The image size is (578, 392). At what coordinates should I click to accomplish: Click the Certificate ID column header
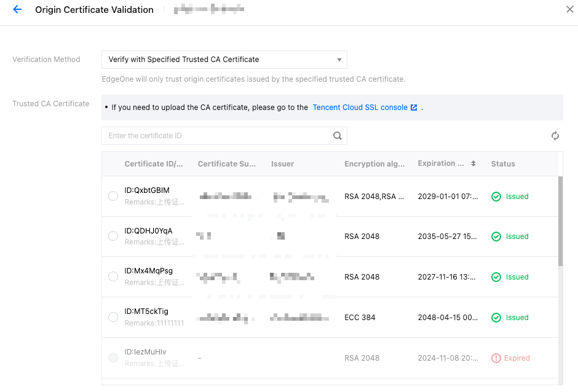pos(154,164)
